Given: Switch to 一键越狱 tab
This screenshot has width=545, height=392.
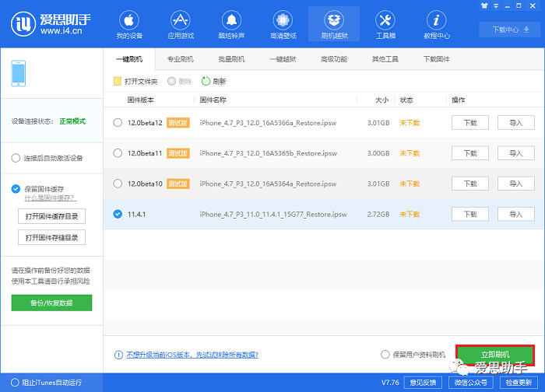Looking at the screenshot, I should tap(283, 59).
